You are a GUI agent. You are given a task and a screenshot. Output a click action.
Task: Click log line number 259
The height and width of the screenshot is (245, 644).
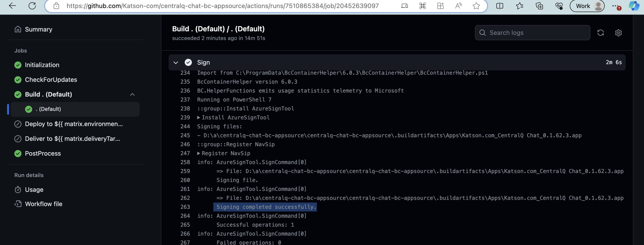pos(185,171)
